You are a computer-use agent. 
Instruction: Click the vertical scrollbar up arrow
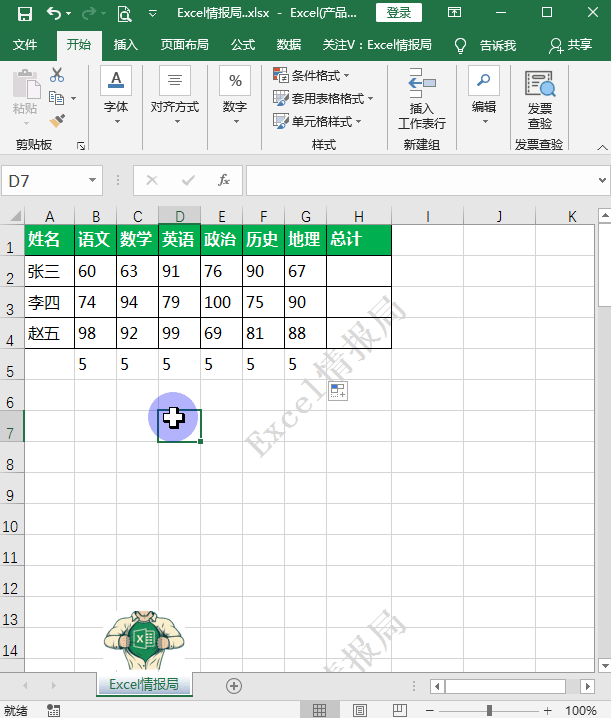[605, 215]
